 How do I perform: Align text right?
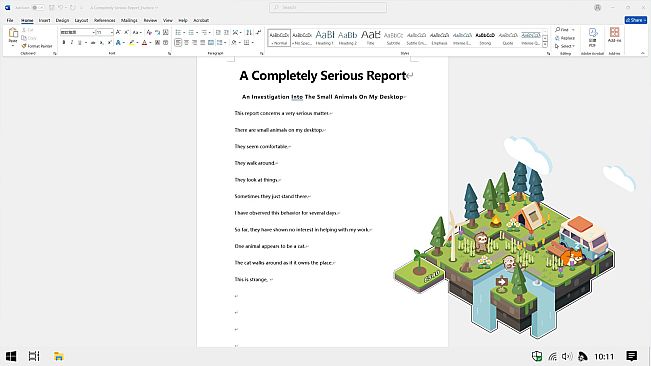(x=194, y=42)
